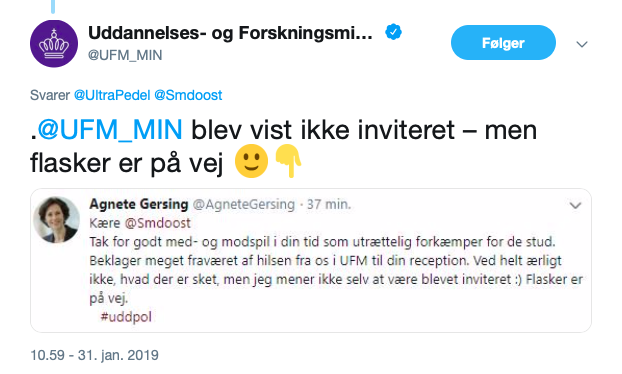622x374 pixels.
Task: Click @Smdoost mention in quoted tweet
Action: (x=158, y=223)
